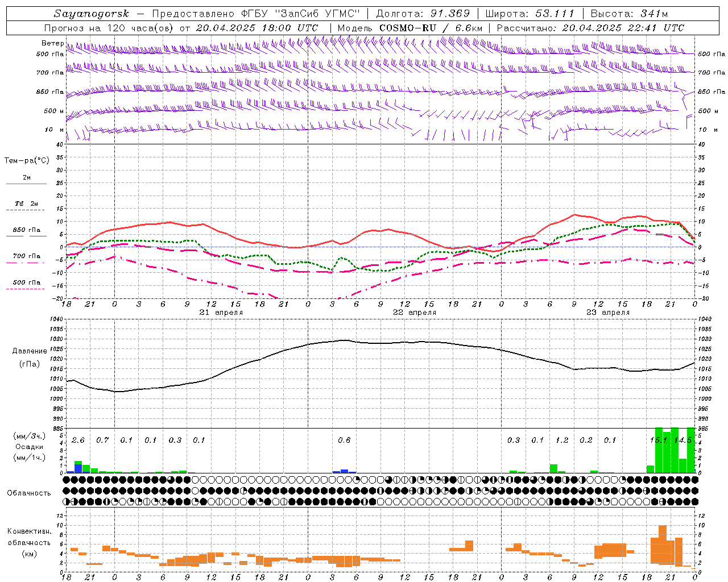Image resolution: width=728 pixels, height=582 pixels.
Task: Click the 'Тем-ра(°C)' temperature panel label
Action: coord(27,161)
